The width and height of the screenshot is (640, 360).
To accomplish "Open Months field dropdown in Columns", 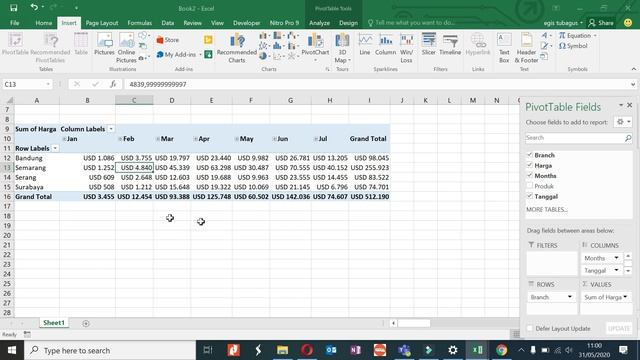I will click(616, 258).
